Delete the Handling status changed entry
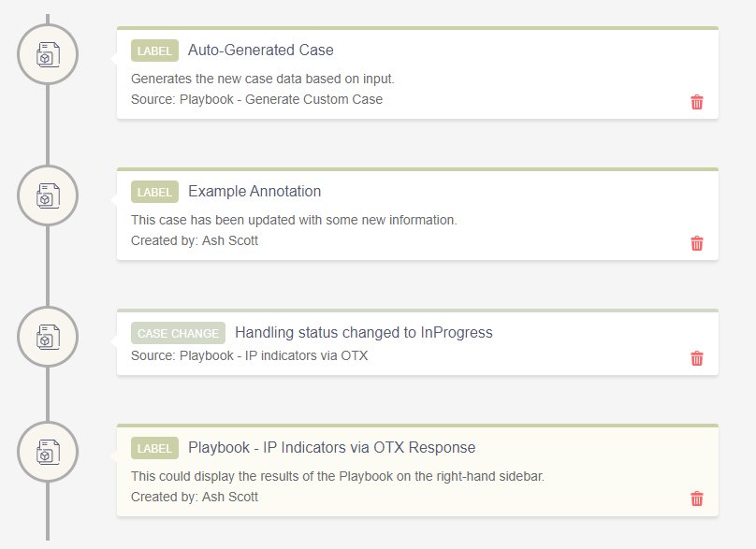This screenshot has width=756, height=549. tap(697, 358)
